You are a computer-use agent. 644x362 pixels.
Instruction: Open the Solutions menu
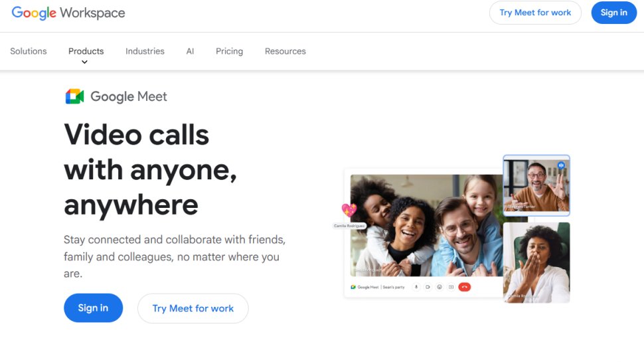coord(29,51)
